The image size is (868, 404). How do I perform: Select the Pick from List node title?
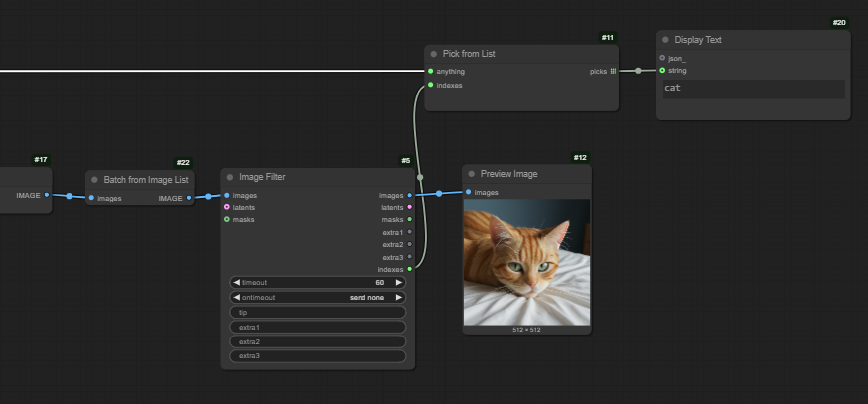pyautogui.click(x=469, y=54)
